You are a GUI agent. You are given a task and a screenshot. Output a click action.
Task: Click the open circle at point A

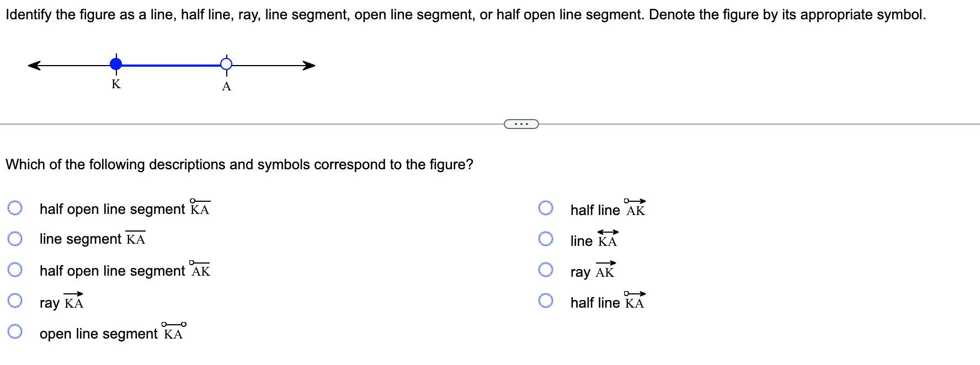(226, 65)
